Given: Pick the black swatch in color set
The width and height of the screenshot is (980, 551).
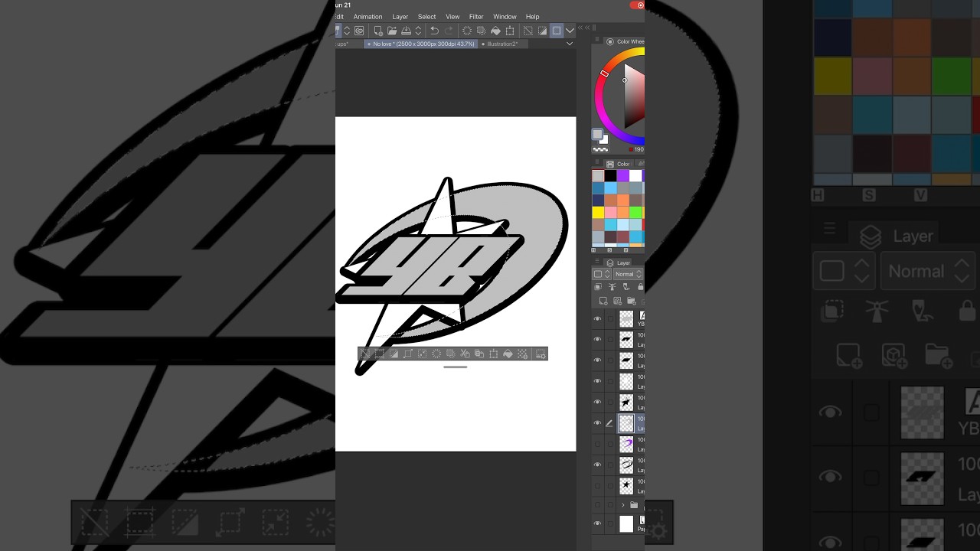Looking at the screenshot, I should [x=610, y=176].
